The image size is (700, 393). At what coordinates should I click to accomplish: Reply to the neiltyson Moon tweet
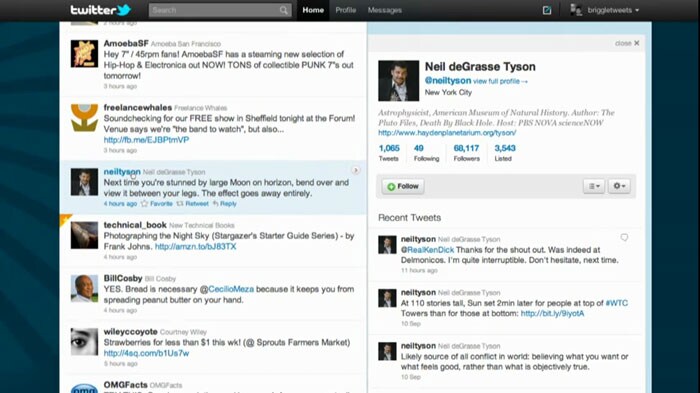(x=225, y=204)
